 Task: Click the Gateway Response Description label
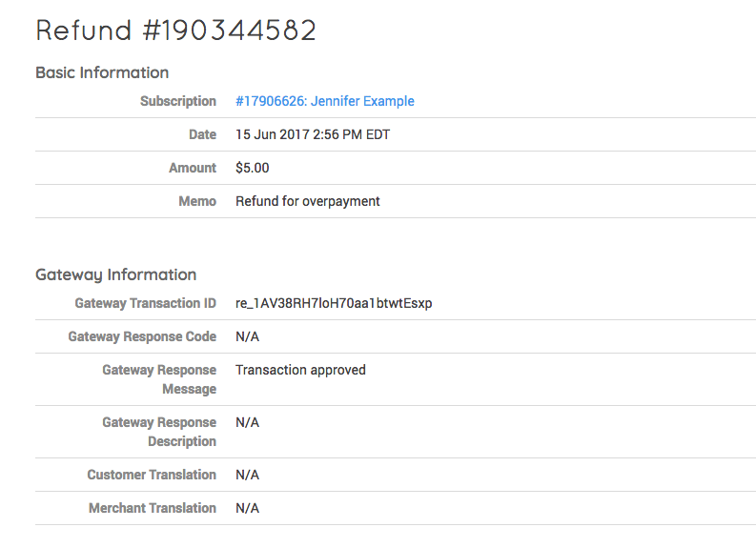point(159,432)
